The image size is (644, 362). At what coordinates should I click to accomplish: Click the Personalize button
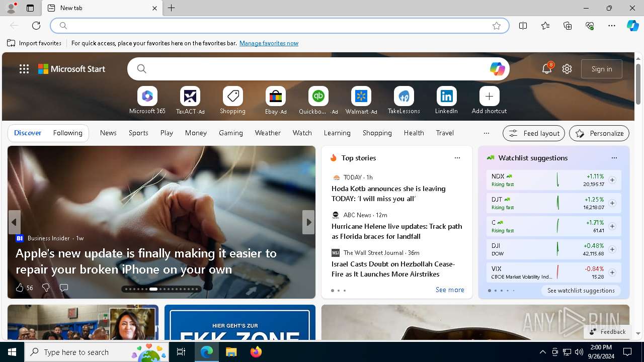coord(599,133)
